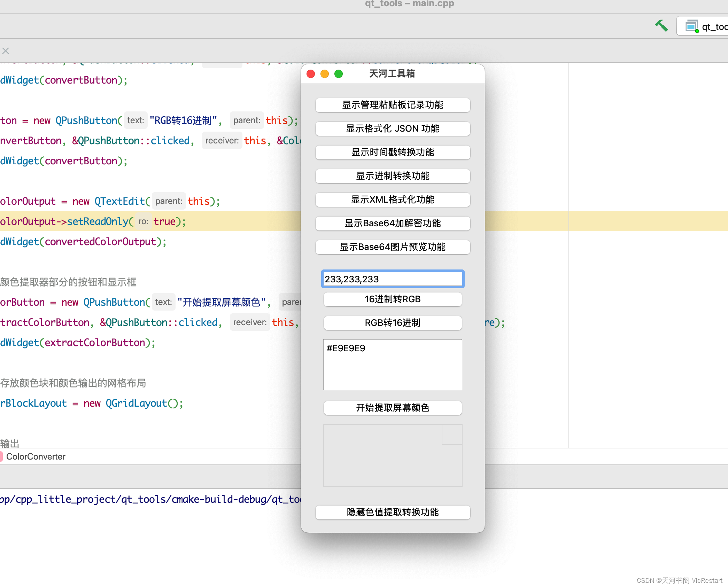The height and width of the screenshot is (587, 728).
Task: Click 开始提取屏幕颜色 button
Action: 393,408
